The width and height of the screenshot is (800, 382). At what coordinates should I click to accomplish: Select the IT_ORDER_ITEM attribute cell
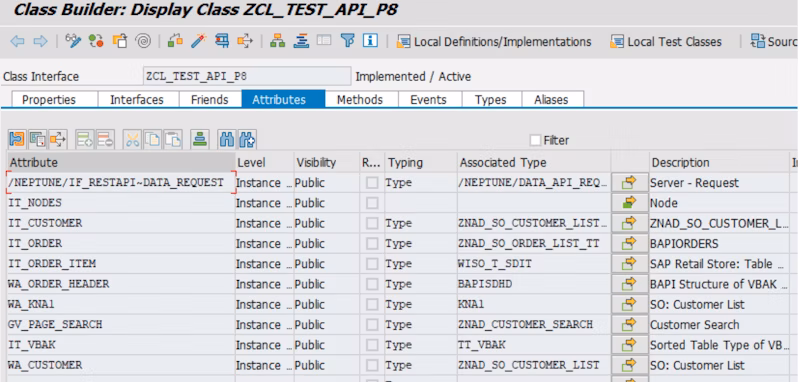click(x=121, y=264)
